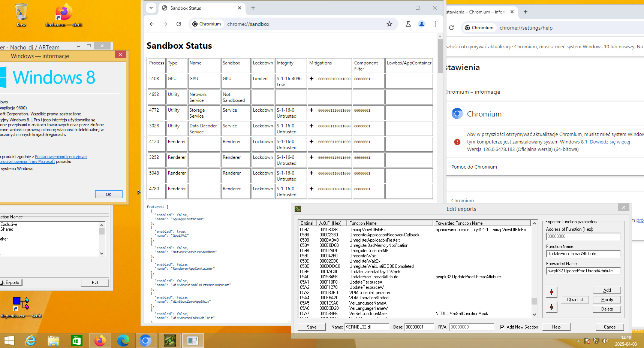644x348 pixels.
Task: Open a new tab in settings window
Action: [x=526, y=12]
